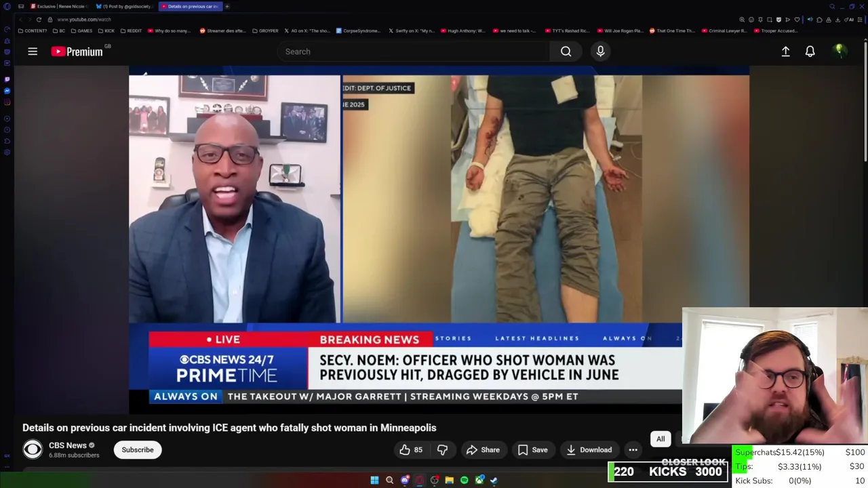
Task: Reload the current page
Action: click(39, 20)
